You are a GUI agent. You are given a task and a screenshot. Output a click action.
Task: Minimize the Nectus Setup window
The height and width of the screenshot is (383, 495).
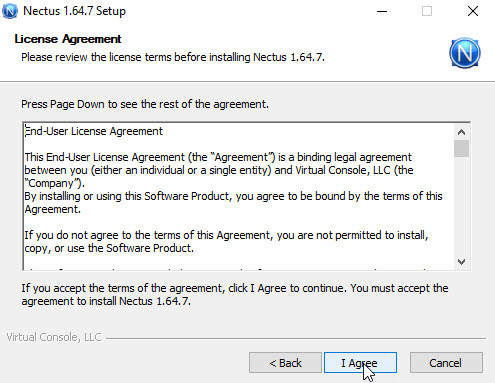click(x=382, y=11)
